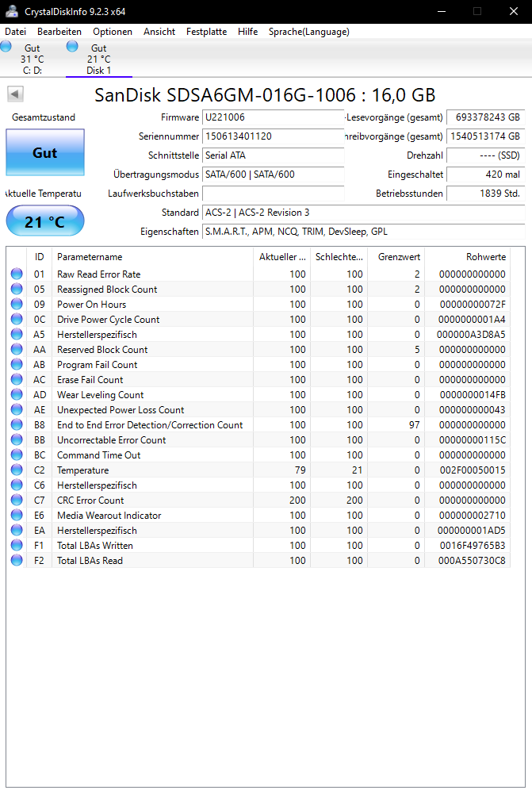Click the Drehzahl value ---- (SSD)

pos(486,155)
